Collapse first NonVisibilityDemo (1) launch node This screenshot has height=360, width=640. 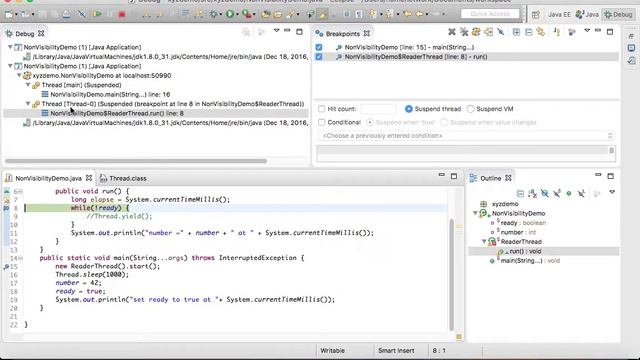(x=10, y=47)
